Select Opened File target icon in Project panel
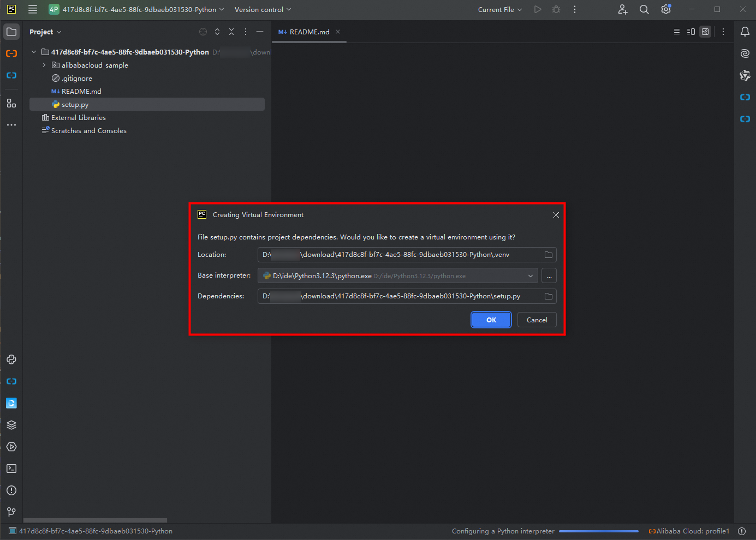The image size is (756, 540). 203,32
